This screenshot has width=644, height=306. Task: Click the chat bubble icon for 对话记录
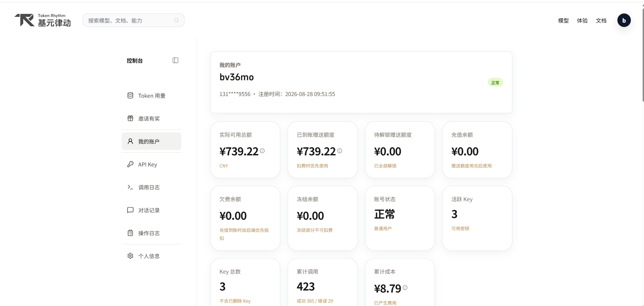130,210
